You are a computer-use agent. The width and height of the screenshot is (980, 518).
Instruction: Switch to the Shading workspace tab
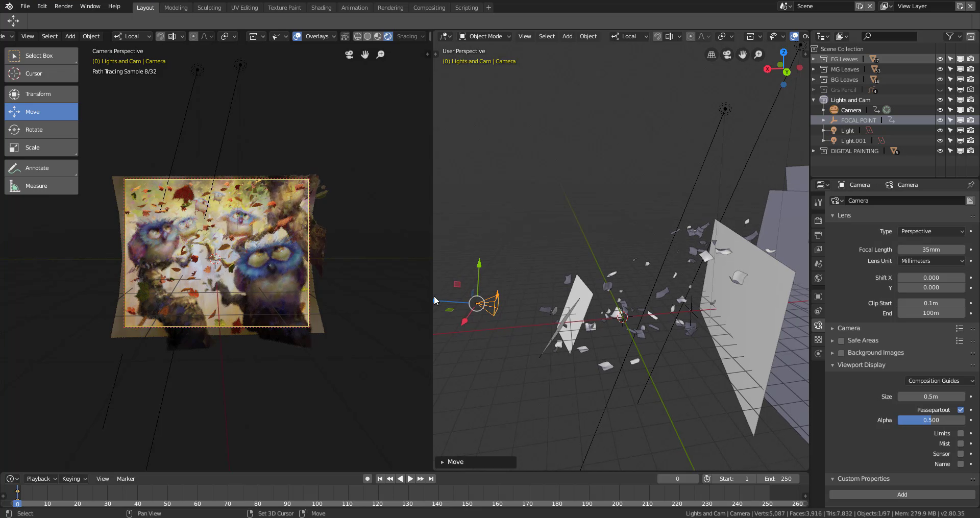tap(322, 7)
